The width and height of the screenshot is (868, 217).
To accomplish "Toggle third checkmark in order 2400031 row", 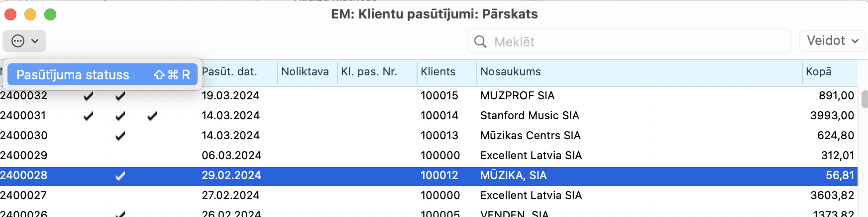I will (x=152, y=116).
